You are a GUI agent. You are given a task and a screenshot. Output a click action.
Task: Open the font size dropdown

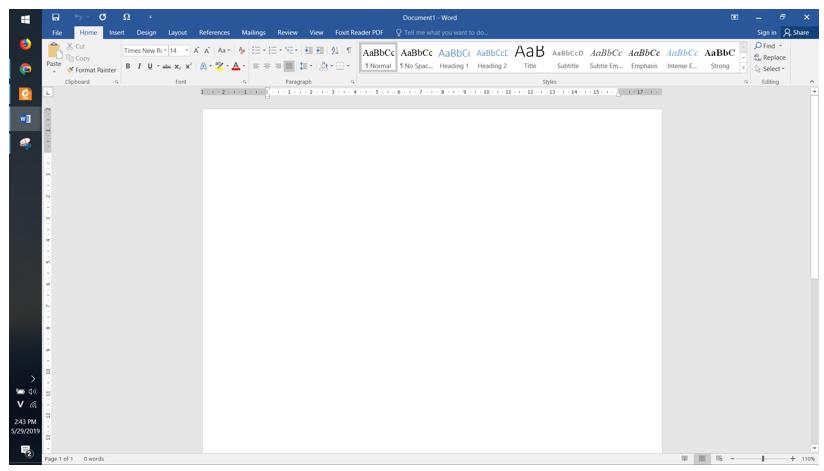186,50
